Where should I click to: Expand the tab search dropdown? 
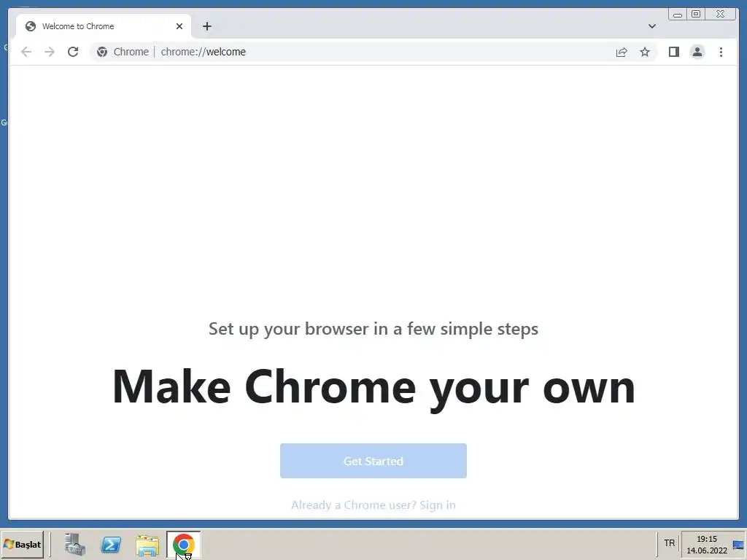(651, 26)
